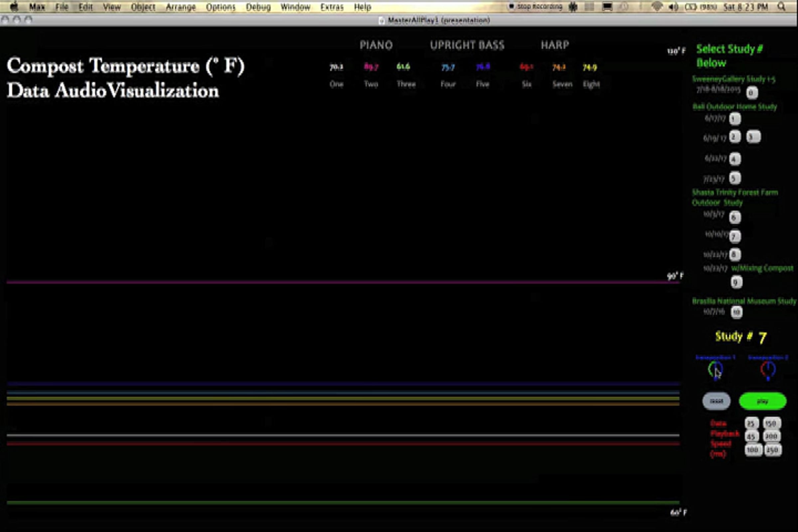The height and width of the screenshot is (532, 798).
Task: Click the Spotlight search icon
Action: [x=781, y=7]
